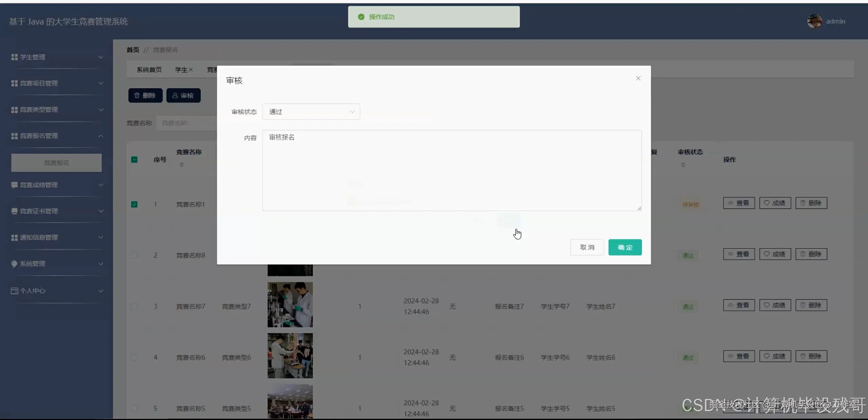Viewport: 868px width, 420px height.
Task: Click the 内容 textarea with 审核报名
Action: pyautogui.click(x=452, y=170)
